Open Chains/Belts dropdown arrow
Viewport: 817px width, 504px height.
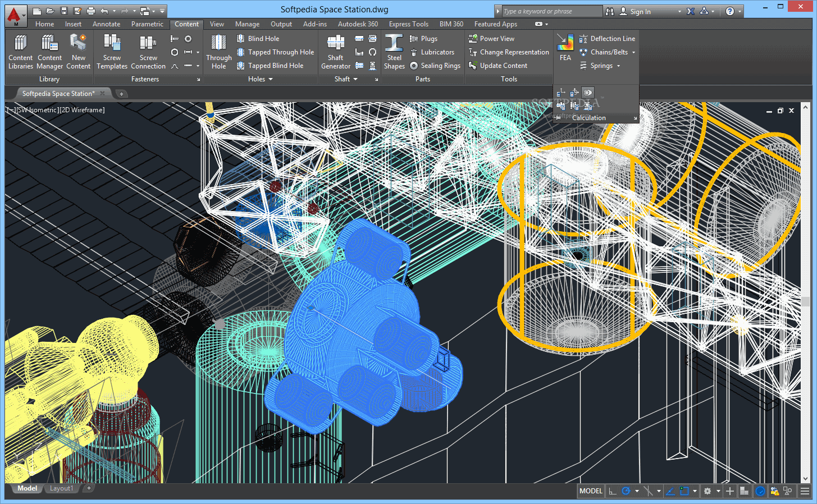click(x=634, y=52)
